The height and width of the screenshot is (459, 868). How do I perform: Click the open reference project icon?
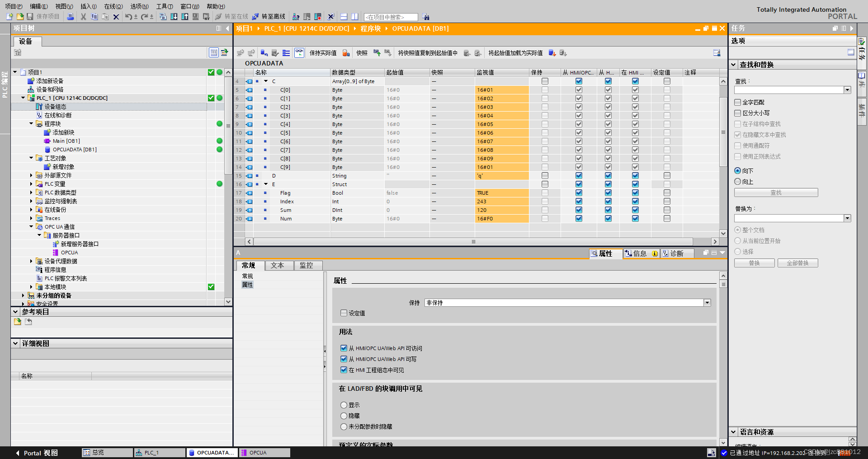pyautogui.click(x=18, y=322)
